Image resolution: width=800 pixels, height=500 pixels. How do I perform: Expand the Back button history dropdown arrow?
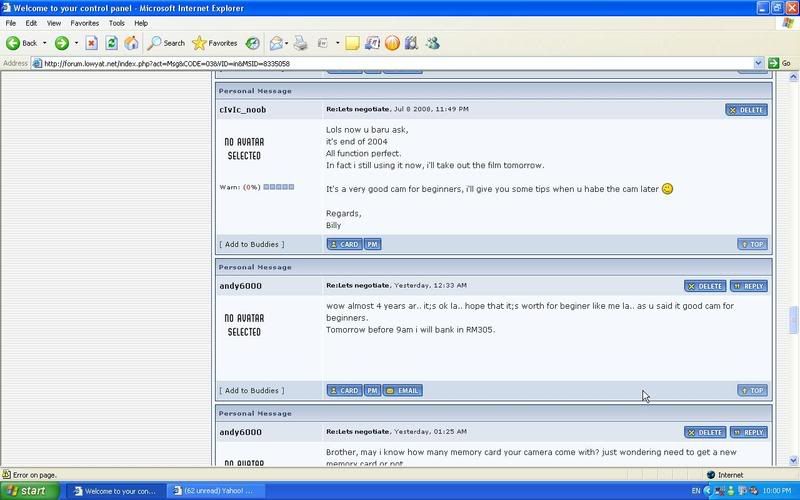point(45,43)
